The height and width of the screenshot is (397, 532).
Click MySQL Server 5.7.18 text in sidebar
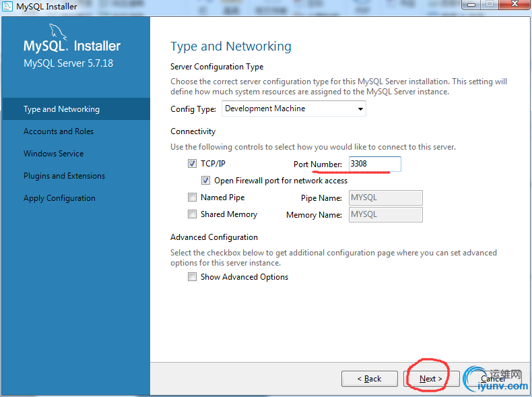(x=68, y=63)
